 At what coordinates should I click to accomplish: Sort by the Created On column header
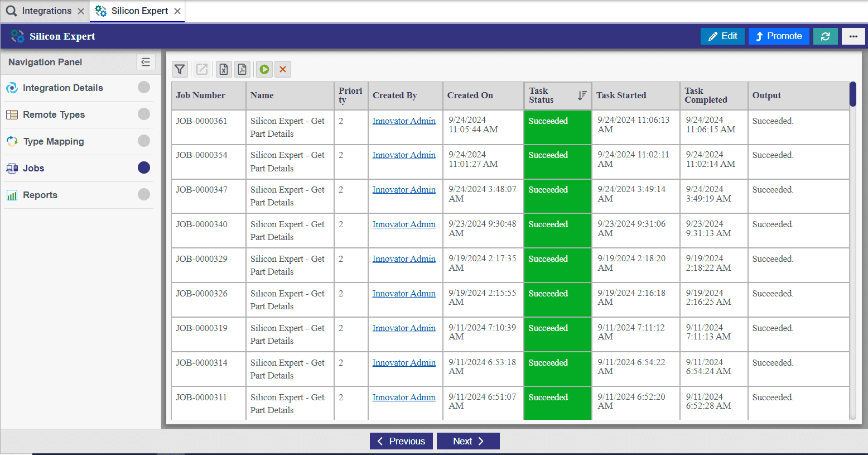tap(483, 95)
